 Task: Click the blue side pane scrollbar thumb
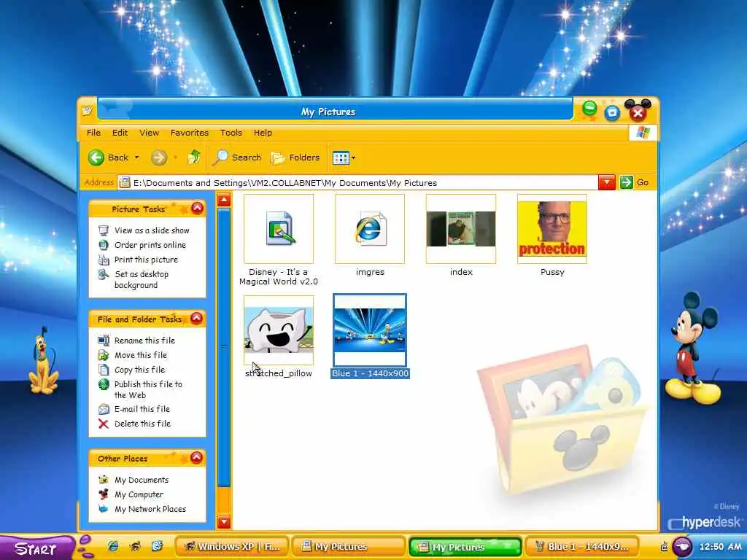pos(224,348)
